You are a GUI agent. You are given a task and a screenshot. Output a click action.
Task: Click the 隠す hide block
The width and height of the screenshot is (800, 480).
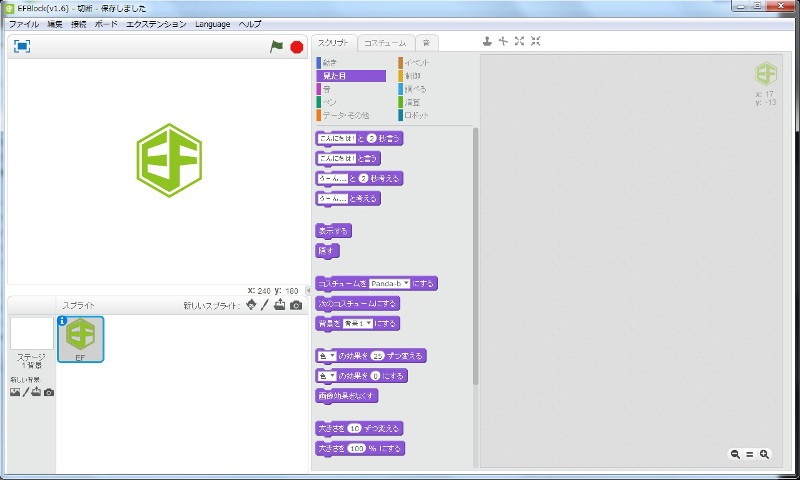(x=327, y=251)
